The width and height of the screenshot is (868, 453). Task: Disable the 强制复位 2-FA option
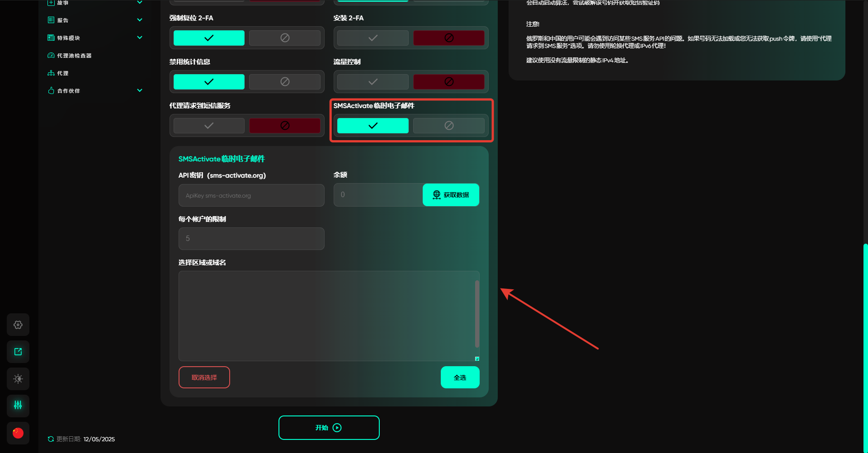tap(284, 38)
